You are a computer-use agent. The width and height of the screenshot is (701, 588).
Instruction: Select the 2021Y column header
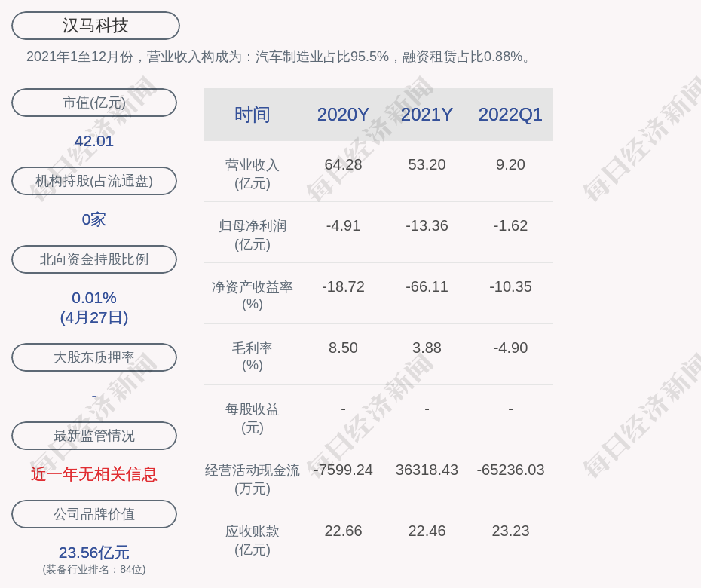tap(427, 115)
